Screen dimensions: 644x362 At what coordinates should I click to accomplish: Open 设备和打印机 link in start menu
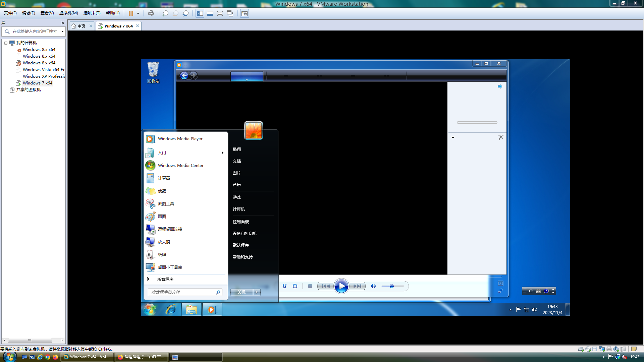tap(245, 234)
